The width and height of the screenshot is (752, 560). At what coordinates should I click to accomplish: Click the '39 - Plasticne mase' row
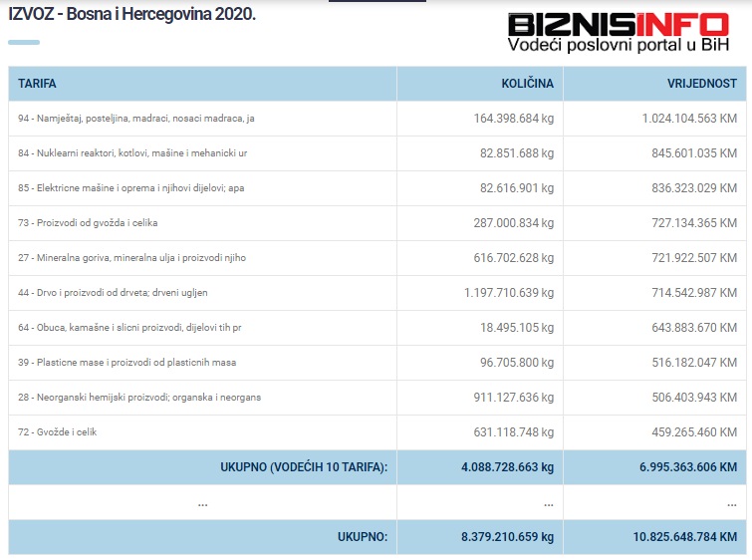tap(126, 363)
